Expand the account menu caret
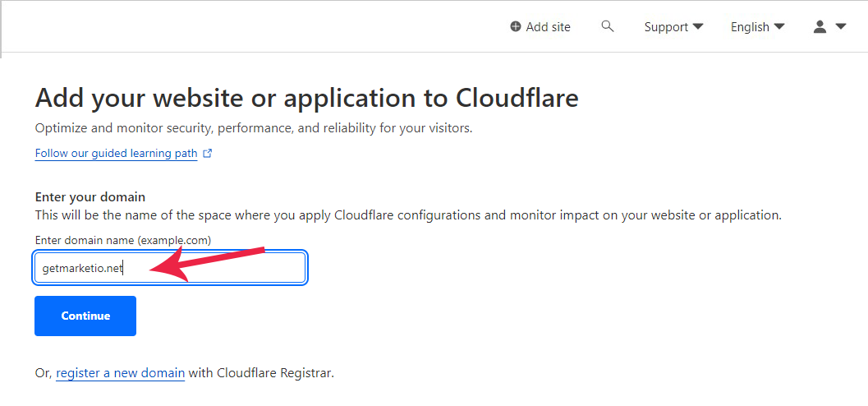The width and height of the screenshot is (868, 406). coord(840,26)
